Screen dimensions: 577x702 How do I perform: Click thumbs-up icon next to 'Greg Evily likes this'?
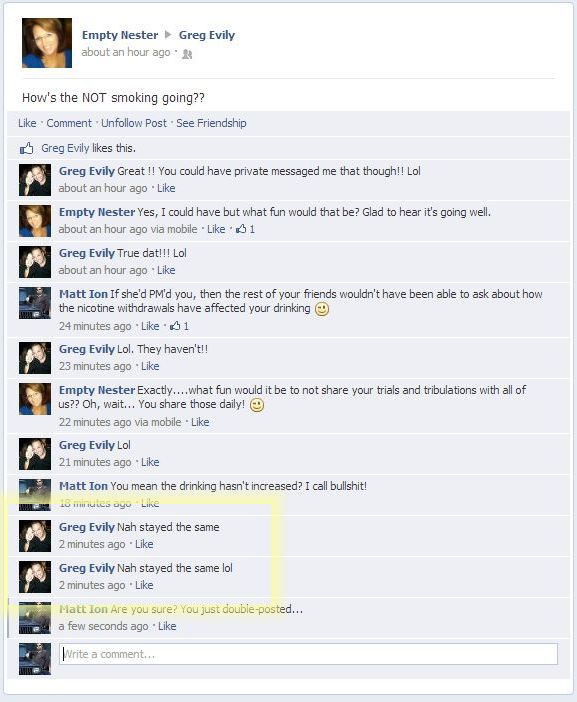click(x=26, y=148)
